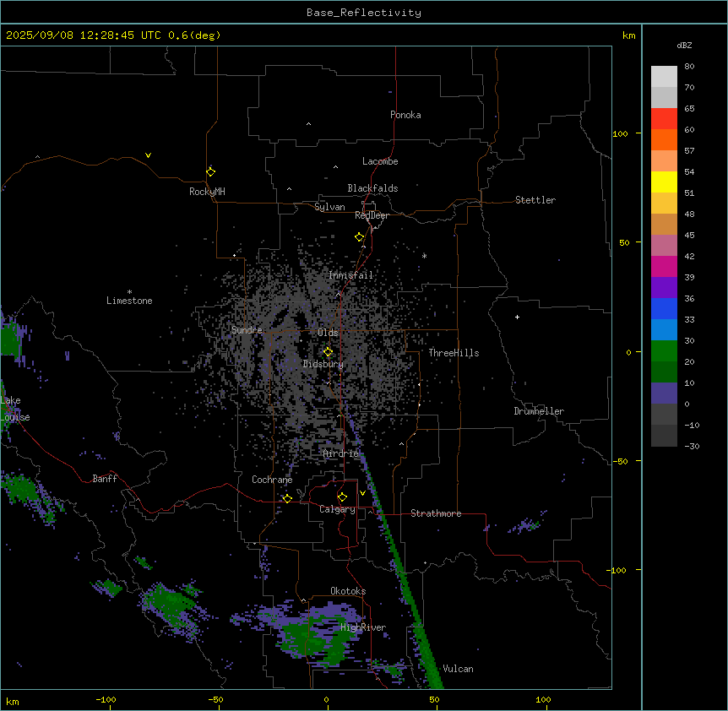Click the Limestone label
Viewport: 728px width, 711px height.
click(x=129, y=301)
